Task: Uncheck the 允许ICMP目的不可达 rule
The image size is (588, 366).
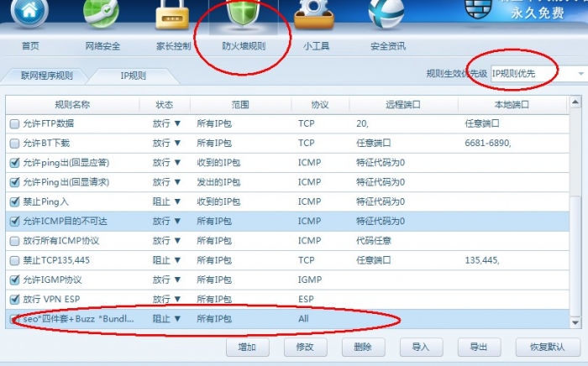Action: (14, 221)
